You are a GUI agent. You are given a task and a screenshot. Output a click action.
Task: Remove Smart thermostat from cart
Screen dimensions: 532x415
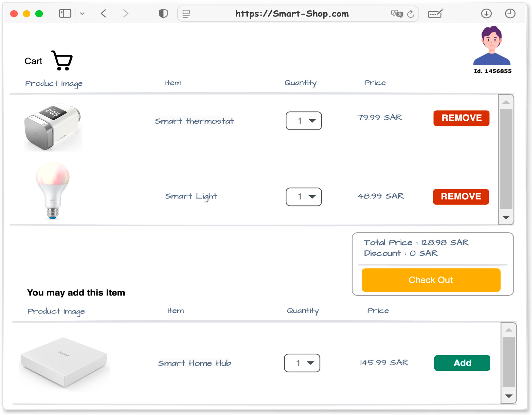tap(461, 118)
